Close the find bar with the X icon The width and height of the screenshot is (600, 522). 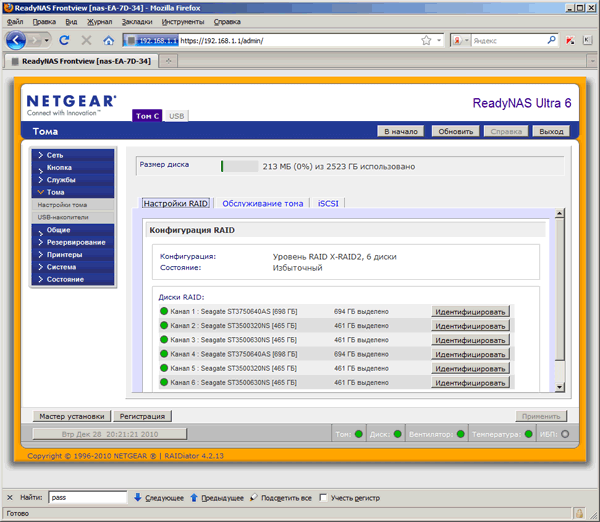click(x=10, y=498)
